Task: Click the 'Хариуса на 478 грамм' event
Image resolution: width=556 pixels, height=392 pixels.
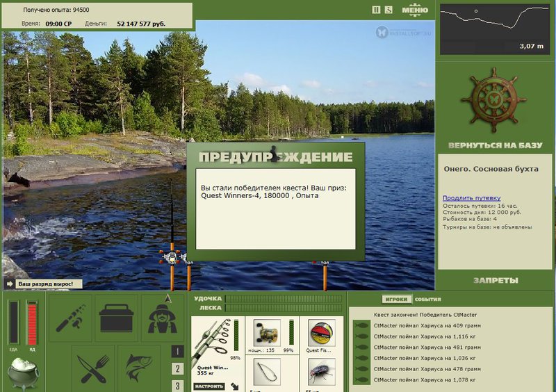Action: tap(427, 369)
